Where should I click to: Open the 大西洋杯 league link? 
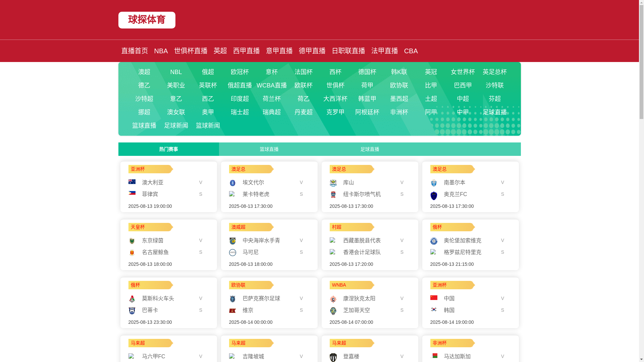(x=335, y=99)
